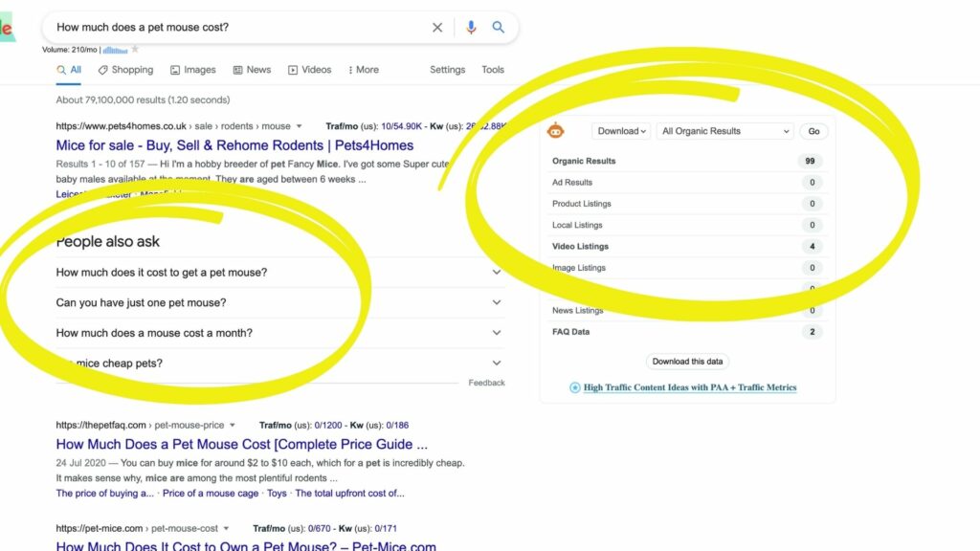Open the Toys sitelink
This screenshot has width=980, height=551.
click(x=277, y=494)
